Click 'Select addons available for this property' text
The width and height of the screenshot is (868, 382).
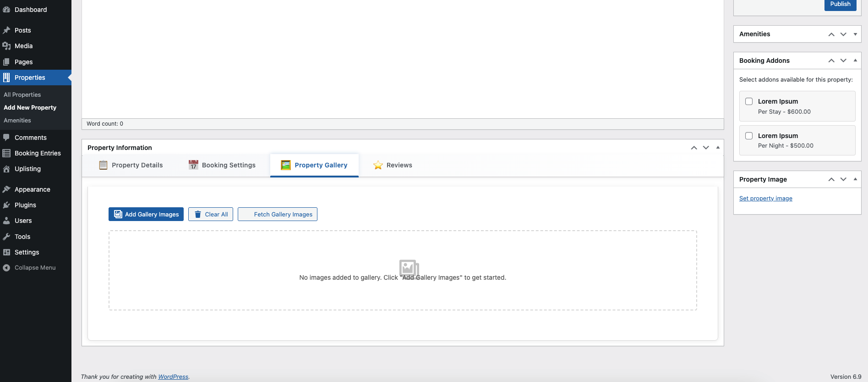tap(796, 80)
